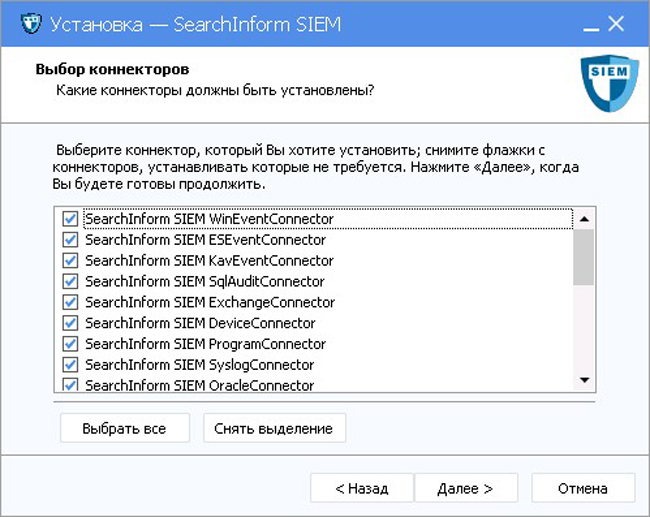Image resolution: width=650 pixels, height=517 pixels.
Task: Click the SIEM shield icon in title bar
Action: coord(30,24)
